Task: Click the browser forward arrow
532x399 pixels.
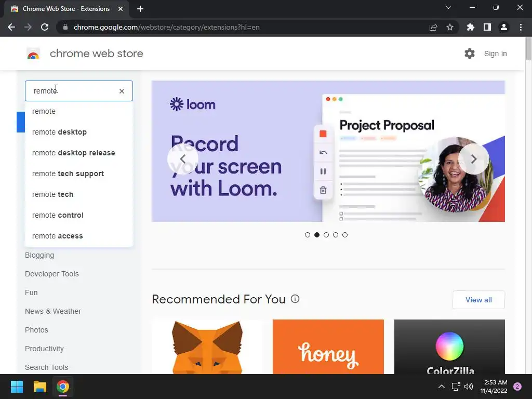Action: pos(28,27)
